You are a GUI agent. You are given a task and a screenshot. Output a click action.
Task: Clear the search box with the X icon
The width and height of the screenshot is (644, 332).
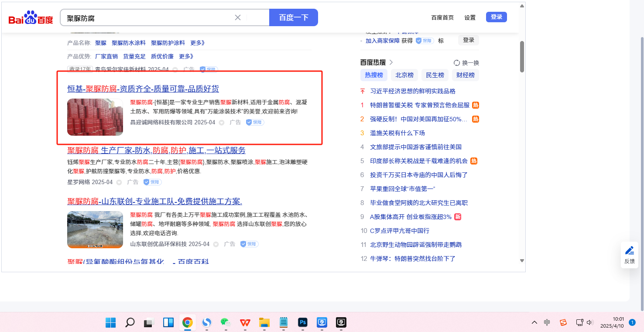point(238,17)
